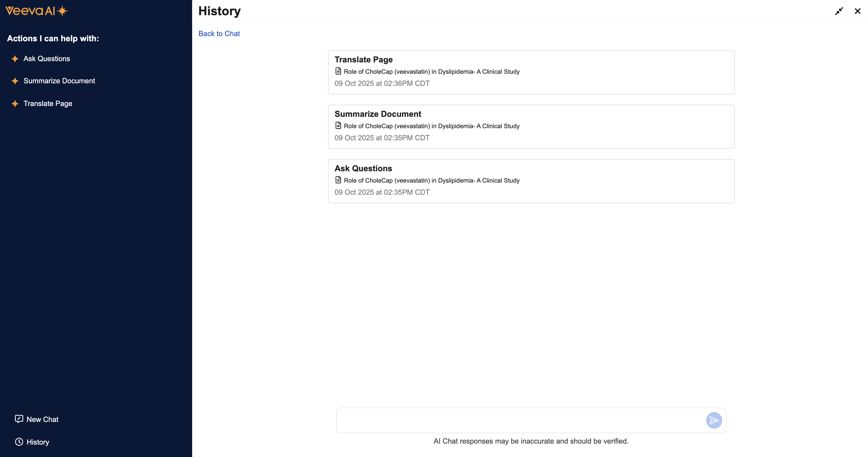Click the History clock icon

point(19,442)
